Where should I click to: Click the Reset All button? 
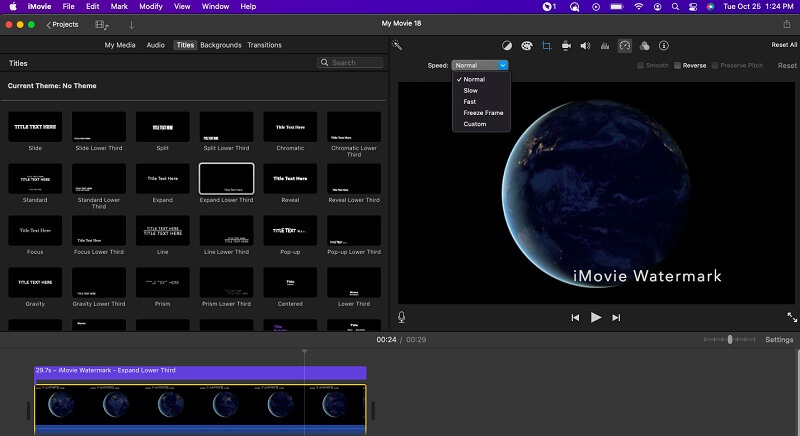click(784, 45)
